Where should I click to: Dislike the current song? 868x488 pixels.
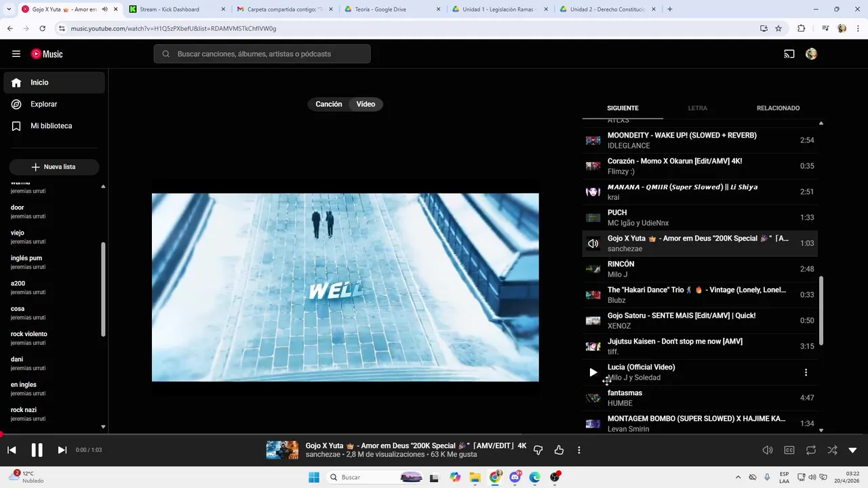click(538, 450)
